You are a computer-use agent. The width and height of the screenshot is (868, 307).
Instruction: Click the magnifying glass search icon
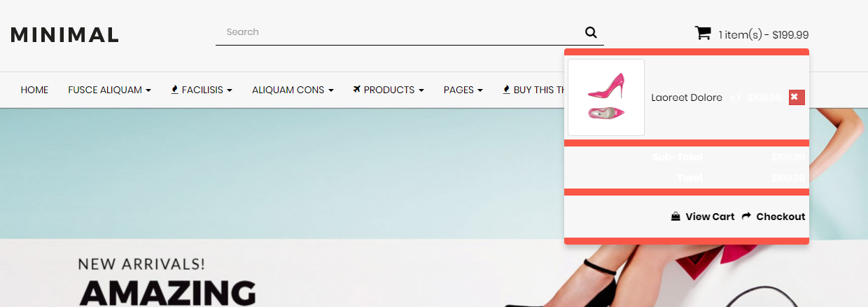591,32
